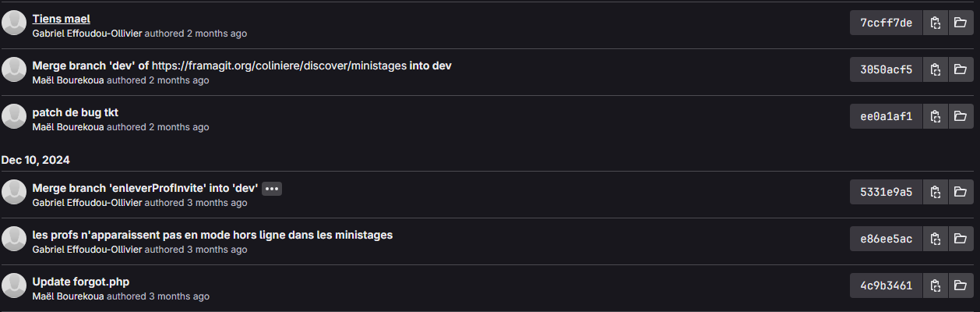Browse files for commit ee0a1af1

pos(960,116)
